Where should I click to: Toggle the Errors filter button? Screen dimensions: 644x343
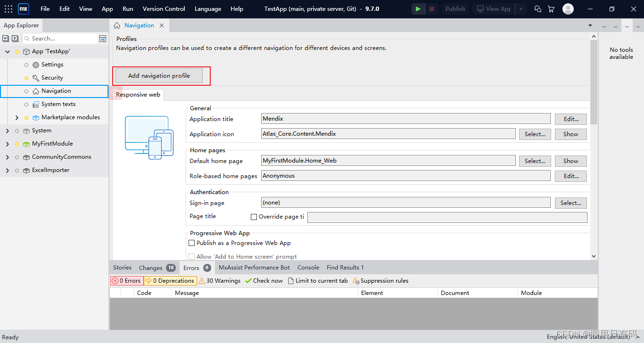coord(126,281)
